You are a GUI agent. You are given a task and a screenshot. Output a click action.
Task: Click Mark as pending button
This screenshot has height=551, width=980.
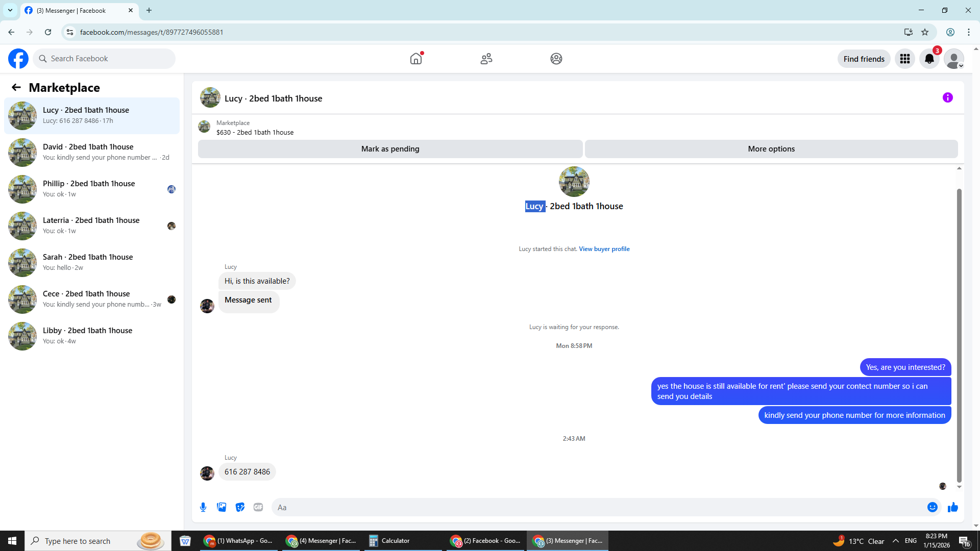390,149
